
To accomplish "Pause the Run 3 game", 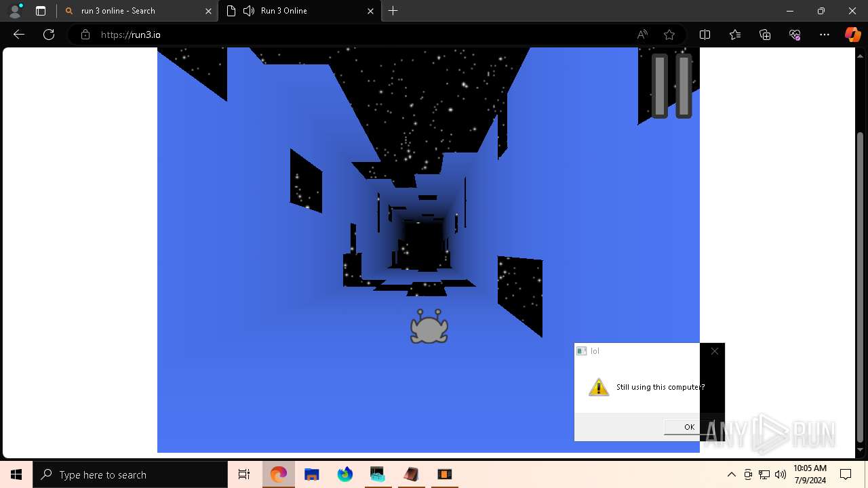I will point(672,86).
